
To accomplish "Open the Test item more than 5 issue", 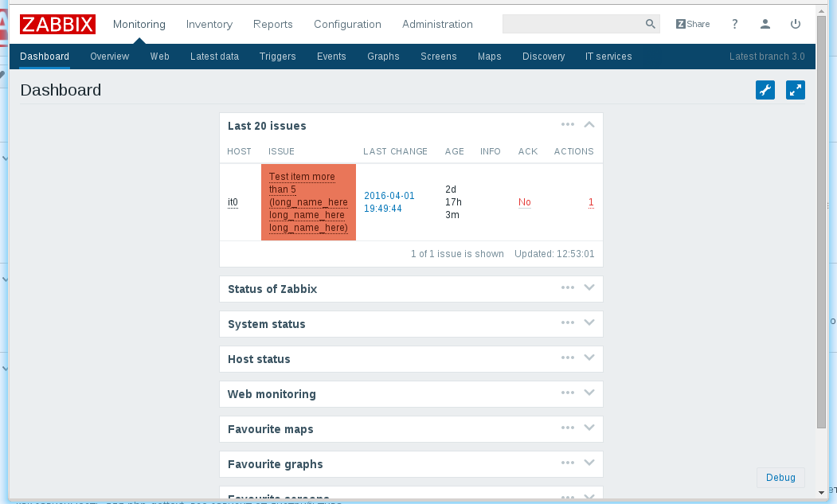I will pyautogui.click(x=308, y=201).
